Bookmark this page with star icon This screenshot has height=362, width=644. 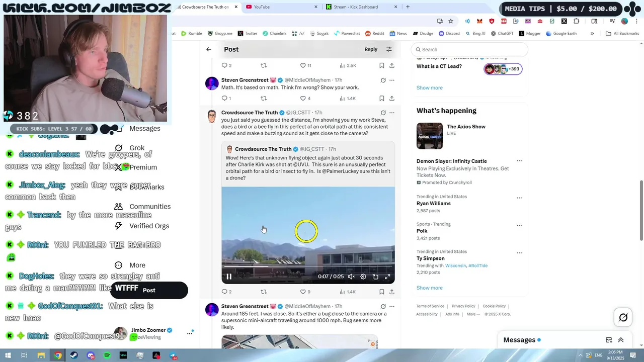tap(451, 21)
